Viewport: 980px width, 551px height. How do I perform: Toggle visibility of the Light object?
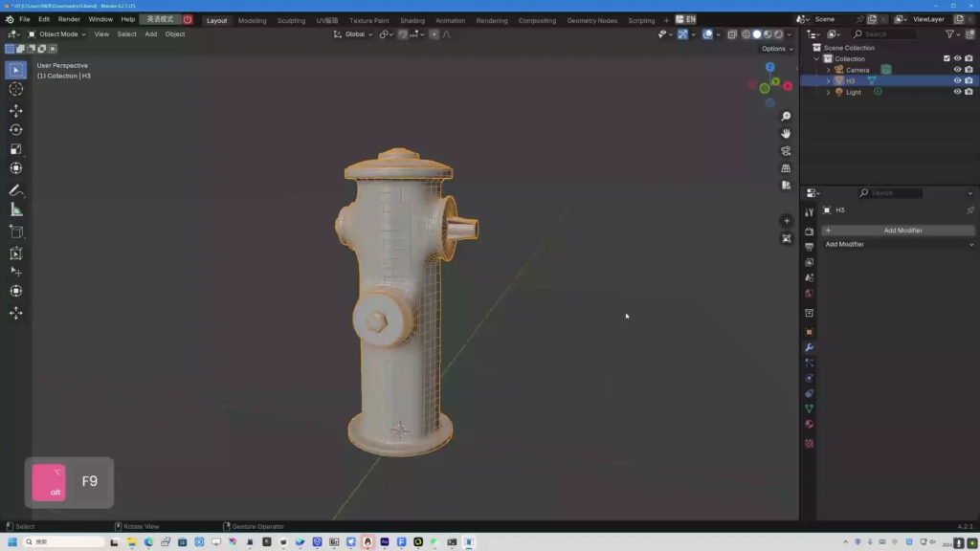click(957, 92)
